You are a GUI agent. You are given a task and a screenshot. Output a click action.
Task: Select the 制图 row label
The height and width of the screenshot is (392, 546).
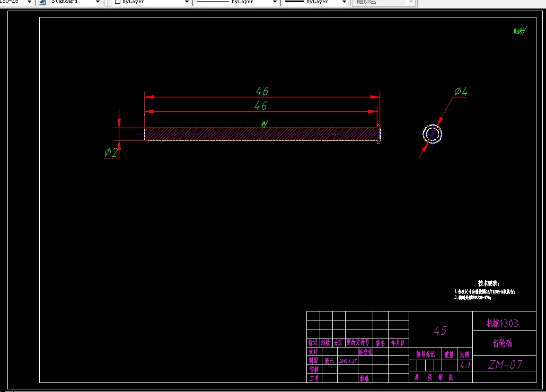[313, 360]
